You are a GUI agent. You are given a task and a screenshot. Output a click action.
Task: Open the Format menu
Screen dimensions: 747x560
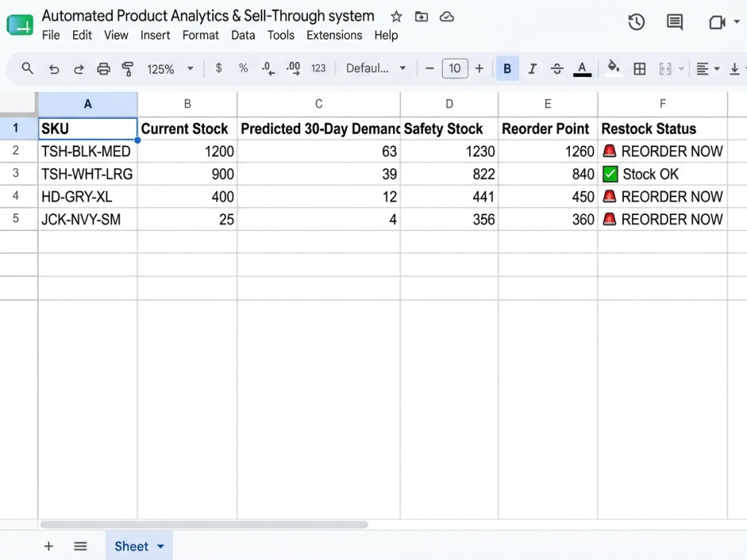point(200,35)
